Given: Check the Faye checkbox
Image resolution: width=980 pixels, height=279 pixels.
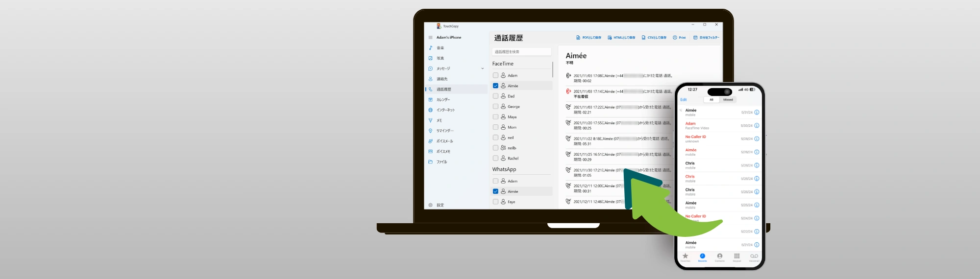Looking at the screenshot, I should [x=495, y=202].
